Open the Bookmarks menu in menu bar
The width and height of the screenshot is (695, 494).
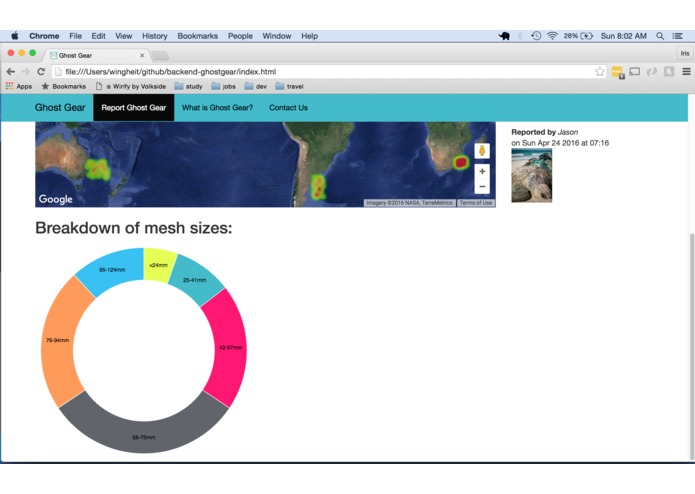[198, 36]
